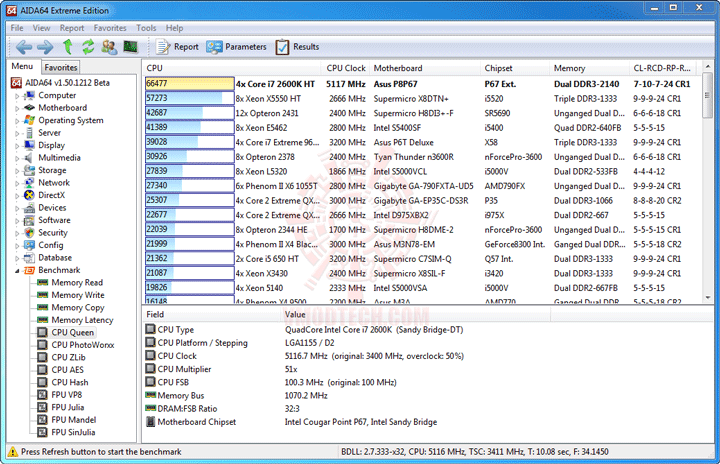Switch to the Favorites tab
720x464 pixels.
pyautogui.click(x=61, y=67)
